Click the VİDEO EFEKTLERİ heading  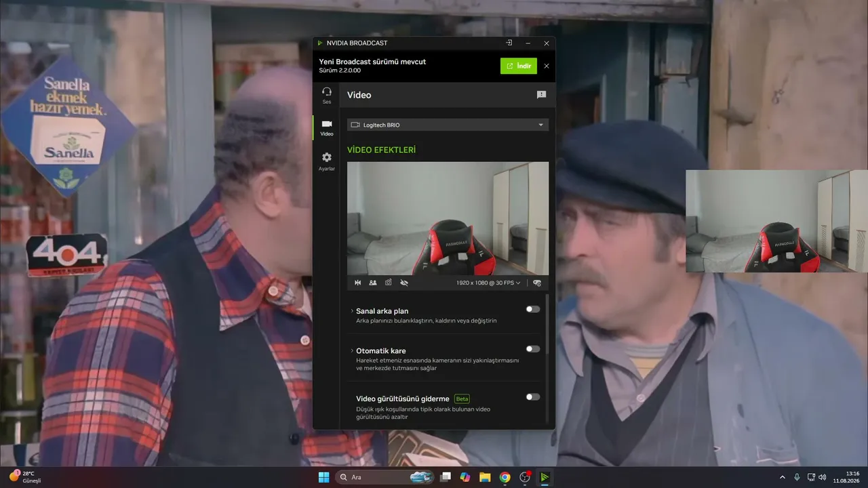[x=381, y=150]
